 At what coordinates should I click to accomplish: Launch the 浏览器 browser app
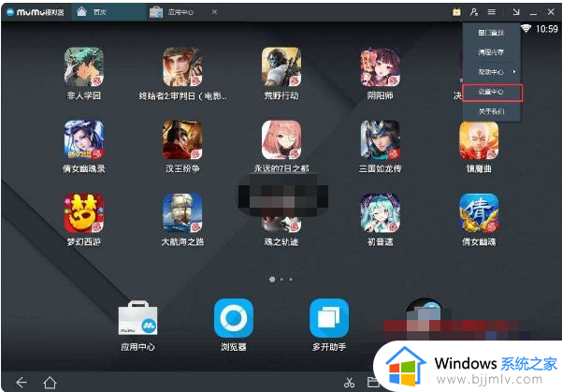click(234, 318)
